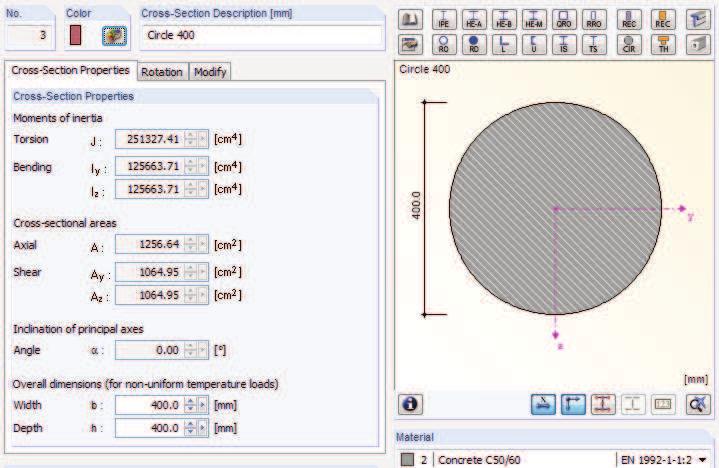This screenshot has width=719, height=468.
Task: Toggle the red I-section stress points button
Action: point(603,404)
